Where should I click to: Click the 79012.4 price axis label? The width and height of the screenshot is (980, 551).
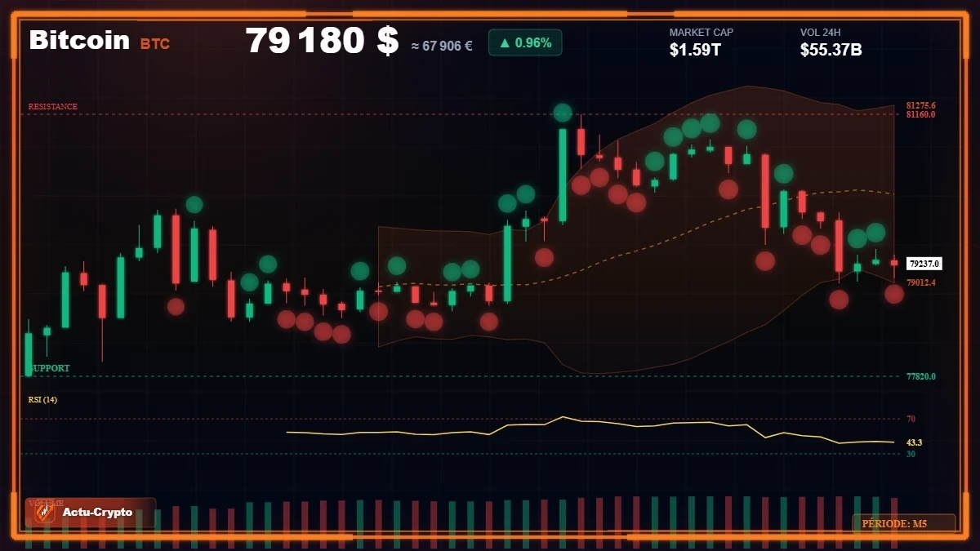[x=921, y=282]
